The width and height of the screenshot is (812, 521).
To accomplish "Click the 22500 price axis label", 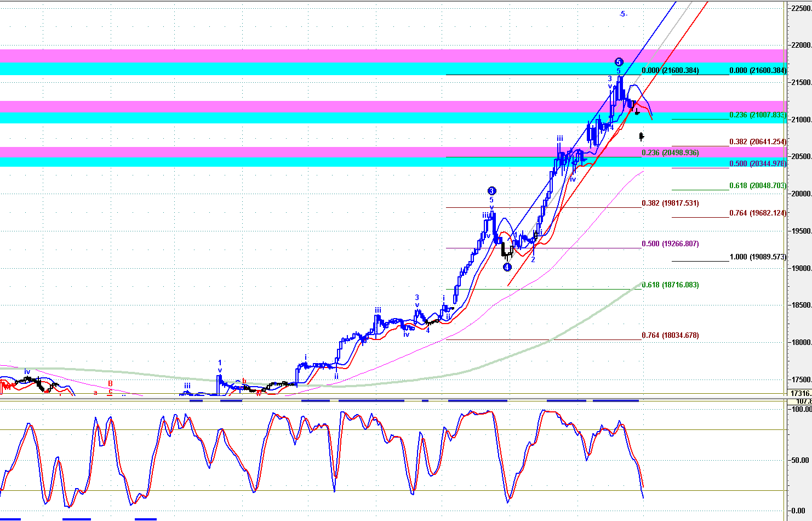I will [x=800, y=8].
